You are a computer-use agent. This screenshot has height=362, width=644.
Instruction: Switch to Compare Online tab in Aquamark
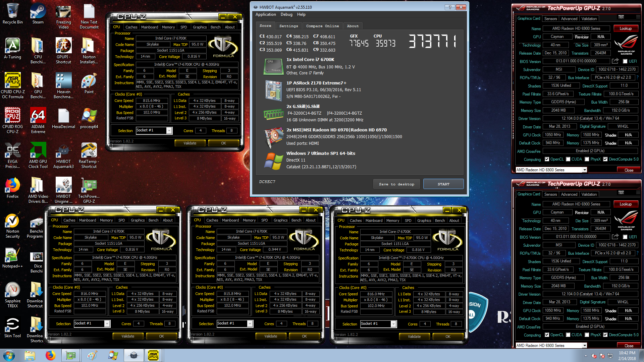point(322,26)
